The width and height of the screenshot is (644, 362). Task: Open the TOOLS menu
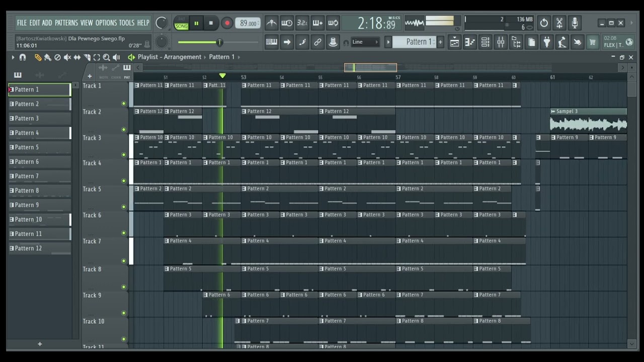coord(126,23)
